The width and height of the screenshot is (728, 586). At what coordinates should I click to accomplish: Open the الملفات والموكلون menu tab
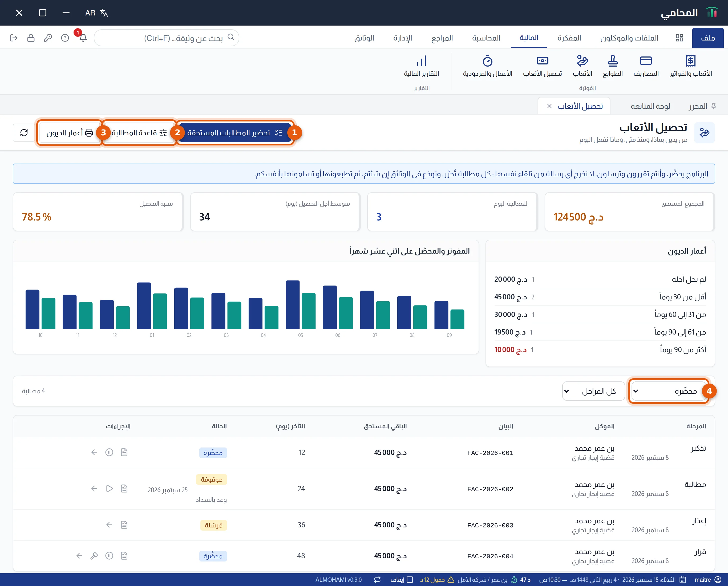(629, 38)
